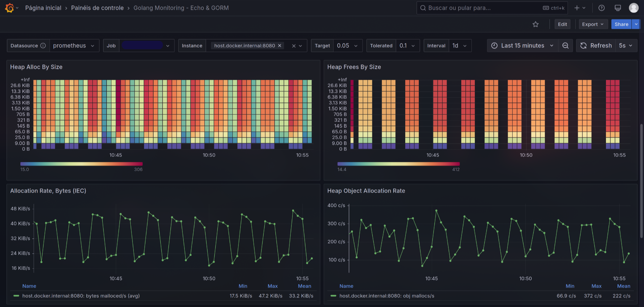Sort Heap Object Allocation legend by Max
The image size is (644, 307).
[x=596, y=286]
